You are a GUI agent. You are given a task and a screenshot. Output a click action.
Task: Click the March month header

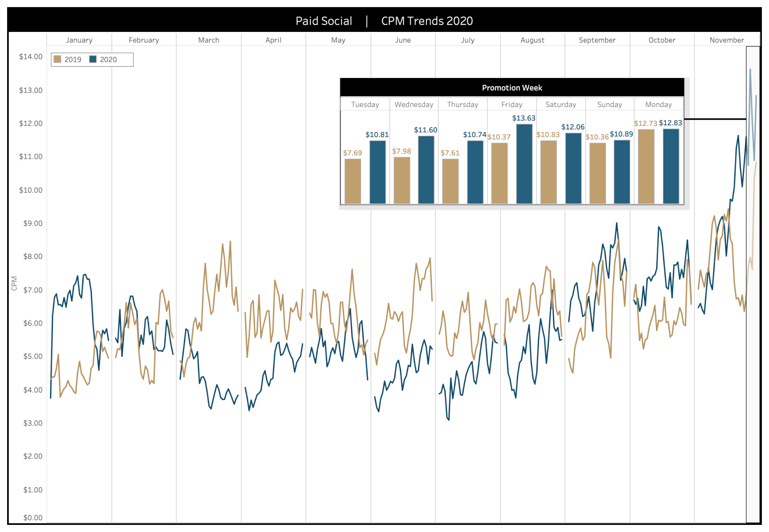(x=209, y=40)
